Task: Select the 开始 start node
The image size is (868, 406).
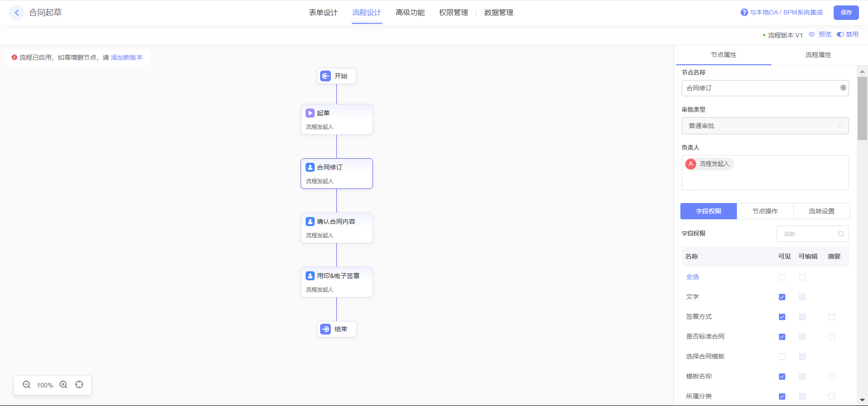Action: (336, 76)
